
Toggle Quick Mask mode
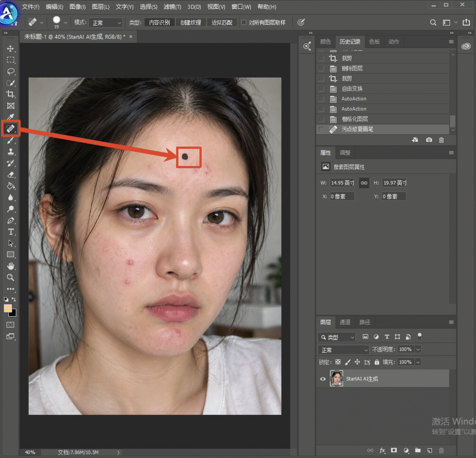(11, 325)
